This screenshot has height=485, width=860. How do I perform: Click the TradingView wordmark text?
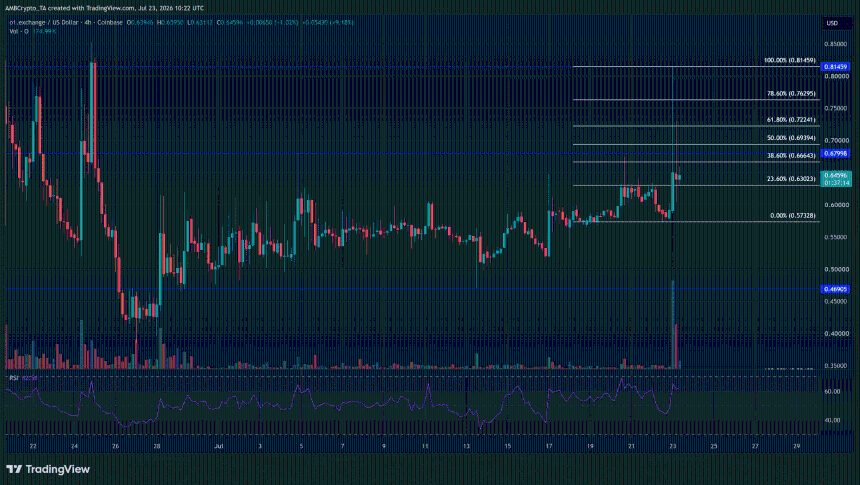[x=58, y=469]
